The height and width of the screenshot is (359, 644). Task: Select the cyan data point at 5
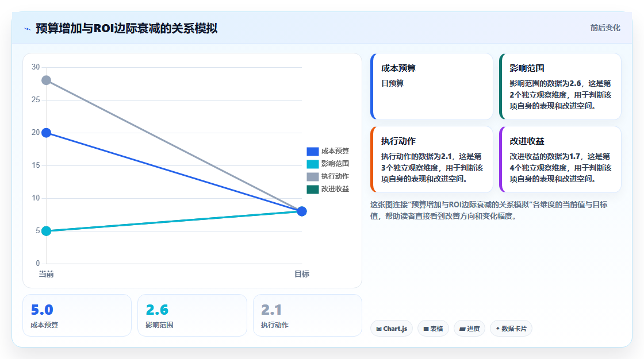47,231
